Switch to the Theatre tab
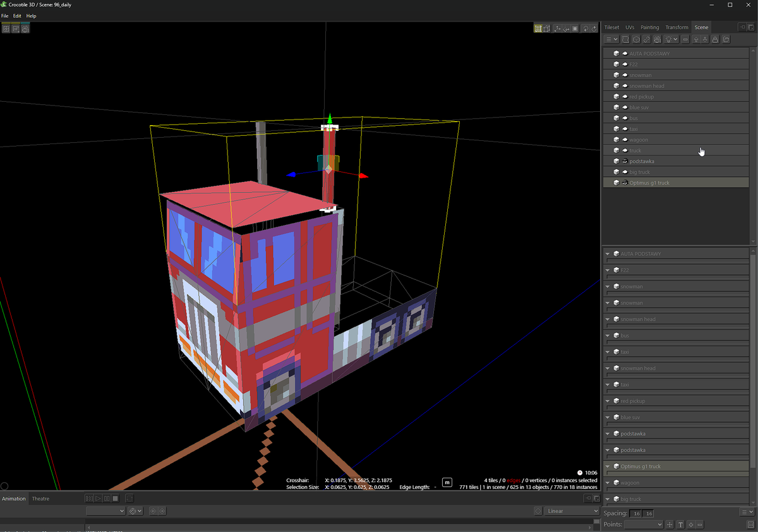This screenshot has height=532, width=758. click(40, 499)
